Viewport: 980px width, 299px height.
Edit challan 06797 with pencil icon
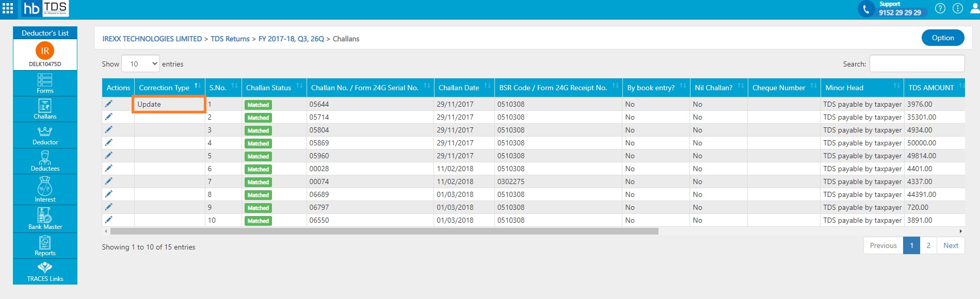[108, 207]
